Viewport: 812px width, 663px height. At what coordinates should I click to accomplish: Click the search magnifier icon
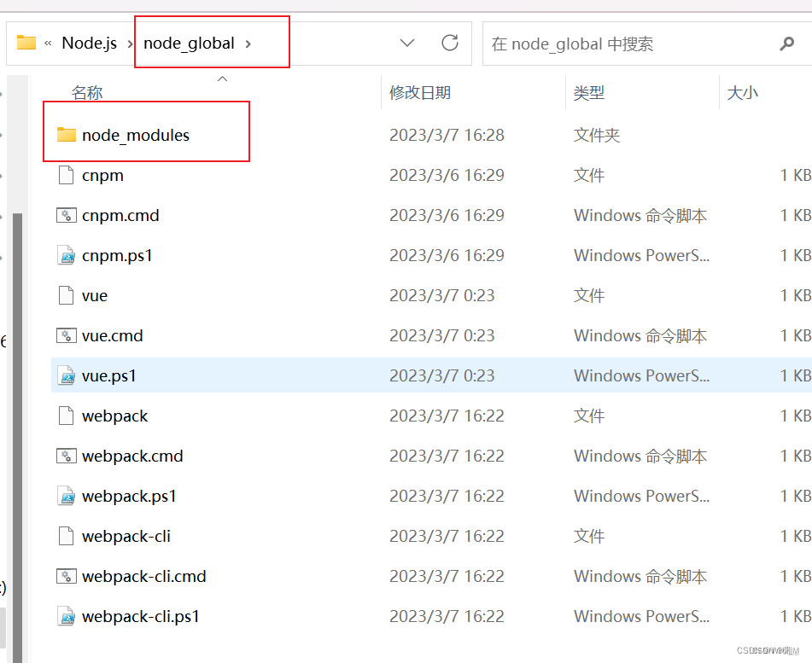click(x=786, y=44)
